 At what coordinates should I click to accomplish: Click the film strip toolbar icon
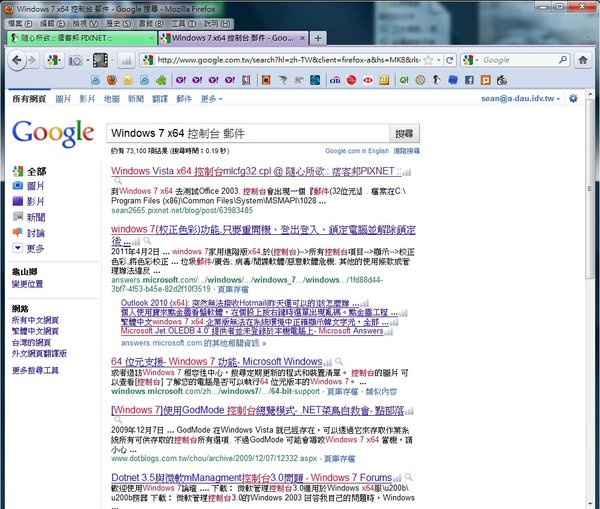point(100,60)
